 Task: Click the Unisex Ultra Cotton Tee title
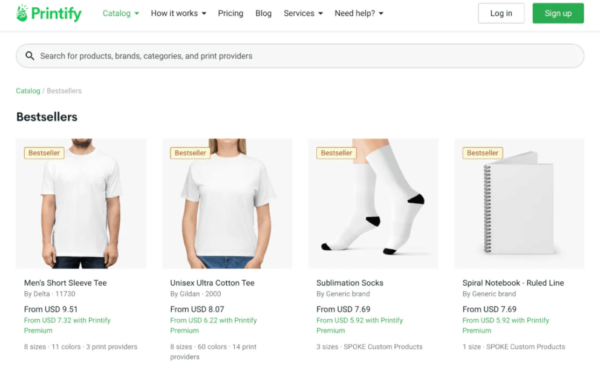[212, 283]
